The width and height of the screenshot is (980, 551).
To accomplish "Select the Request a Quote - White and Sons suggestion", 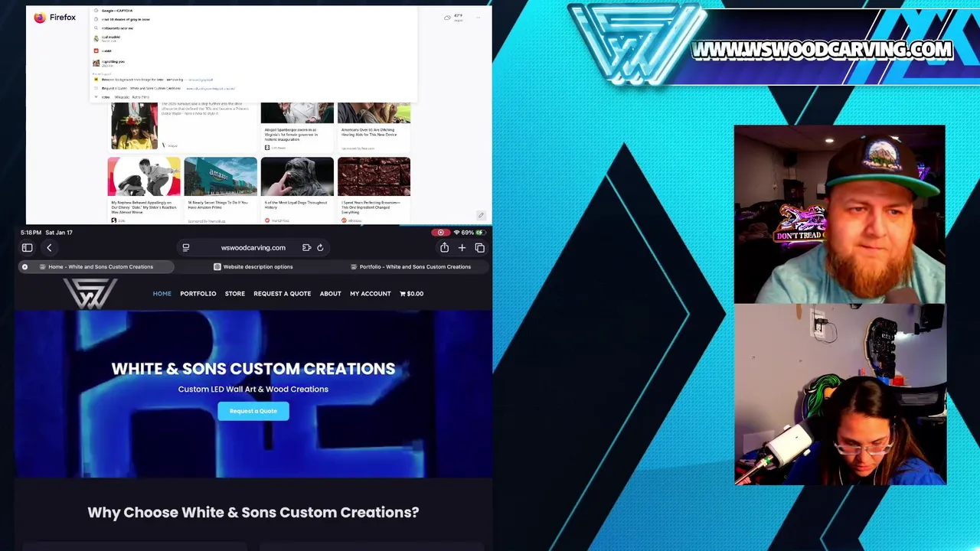I will [x=253, y=88].
